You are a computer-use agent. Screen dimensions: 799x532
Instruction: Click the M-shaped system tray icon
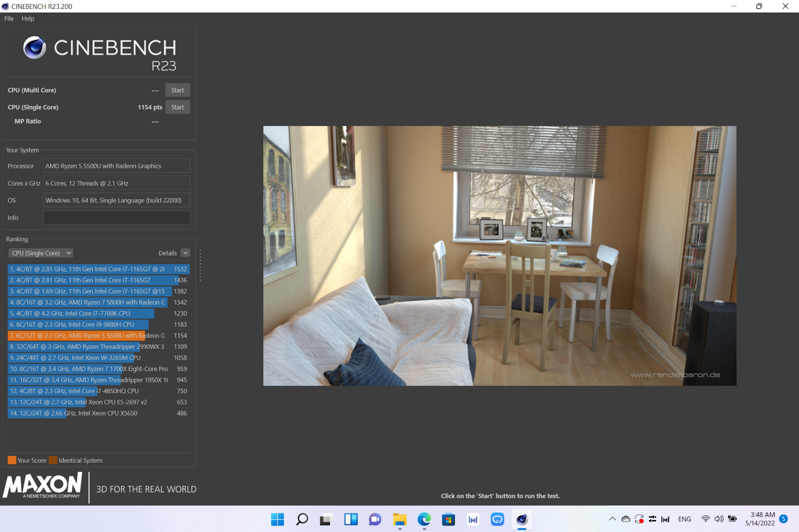[x=665, y=519]
